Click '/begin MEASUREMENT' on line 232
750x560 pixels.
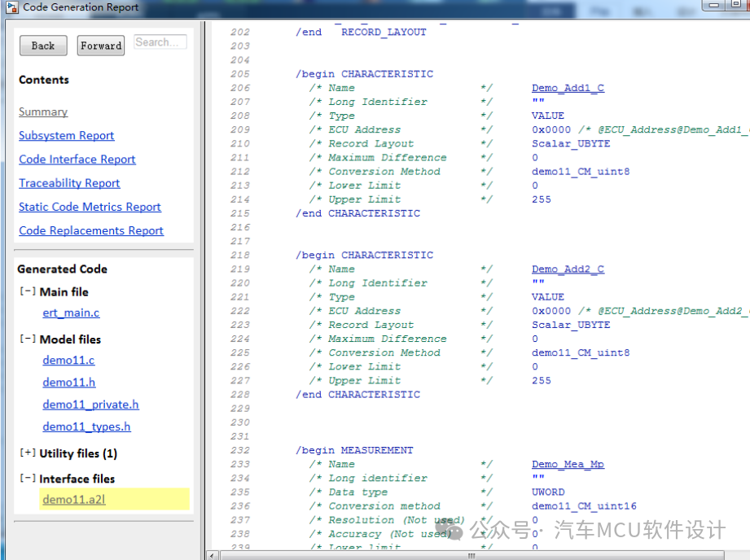[354, 450]
